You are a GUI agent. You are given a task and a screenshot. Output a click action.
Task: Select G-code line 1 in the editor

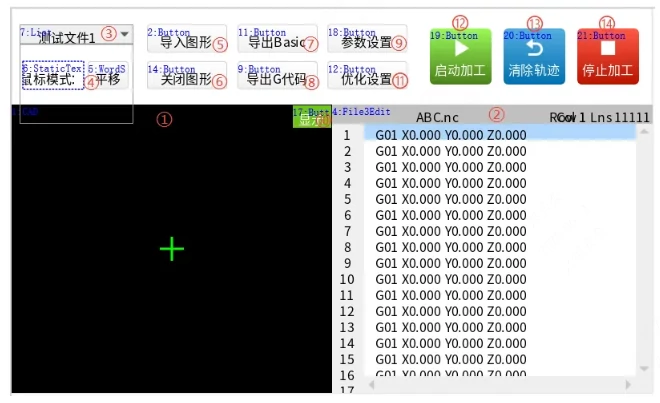pyautogui.click(x=500, y=135)
